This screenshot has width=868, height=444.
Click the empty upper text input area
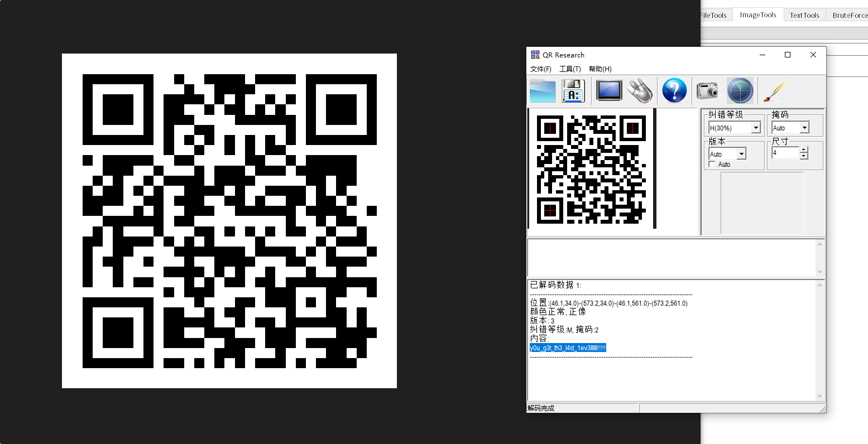click(672, 257)
